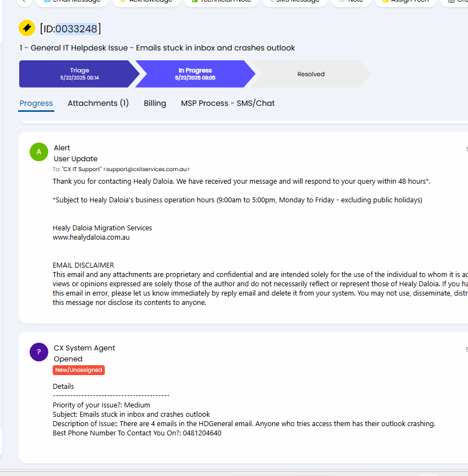
Task: Click the www.healydaloia.com.au link
Action: pyautogui.click(x=91, y=237)
